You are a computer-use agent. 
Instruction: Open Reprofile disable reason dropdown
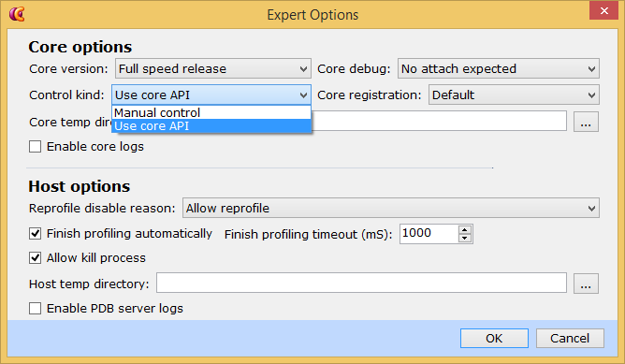[391, 208]
